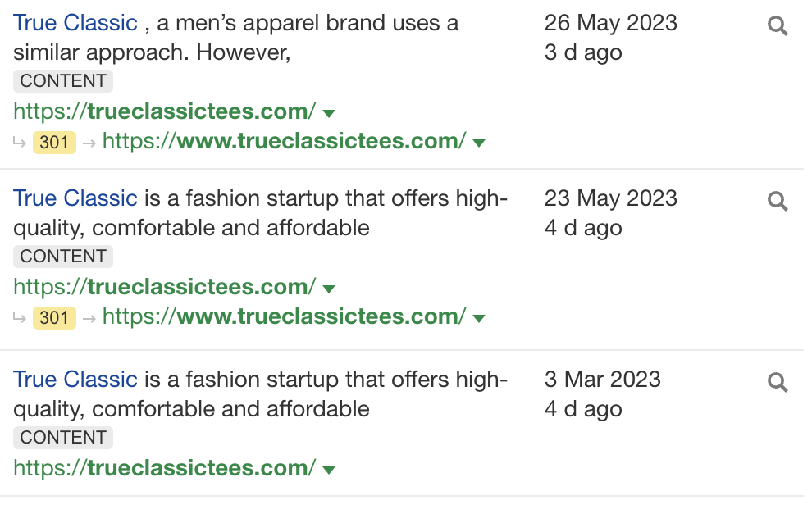Viewport: 812px width, 505px height.
Task: Open the True Classic anchor link mentioning men's apparel brand
Action: (x=75, y=23)
